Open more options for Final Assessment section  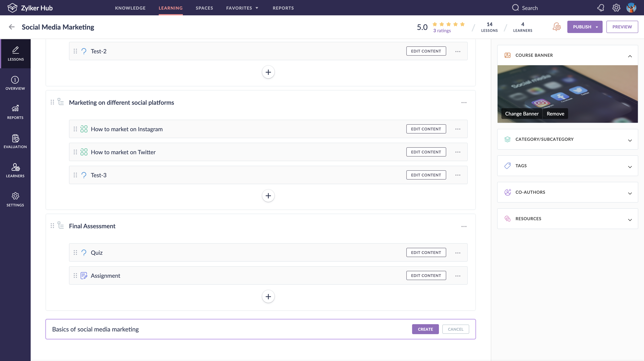pyautogui.click(x=464, y=226)
